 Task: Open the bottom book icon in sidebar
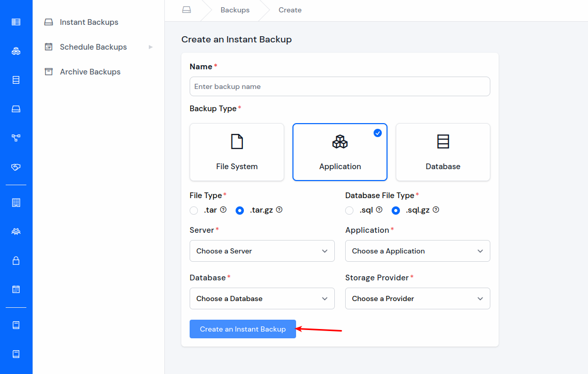click(x=16, y=354)
